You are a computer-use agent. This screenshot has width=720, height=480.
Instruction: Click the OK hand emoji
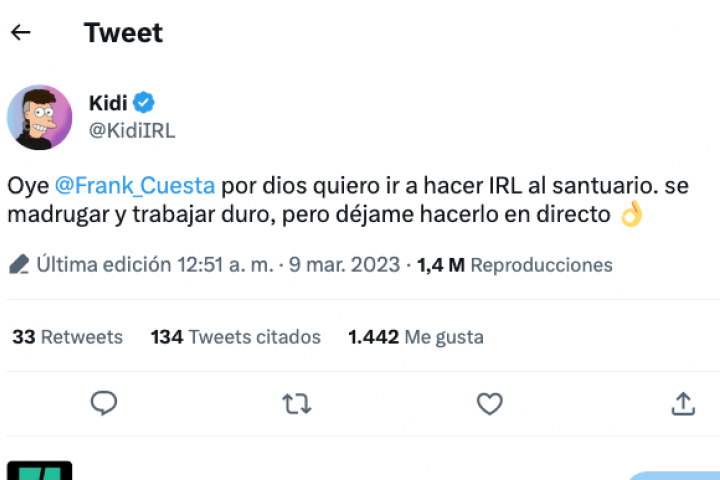[x=631, y=214]
